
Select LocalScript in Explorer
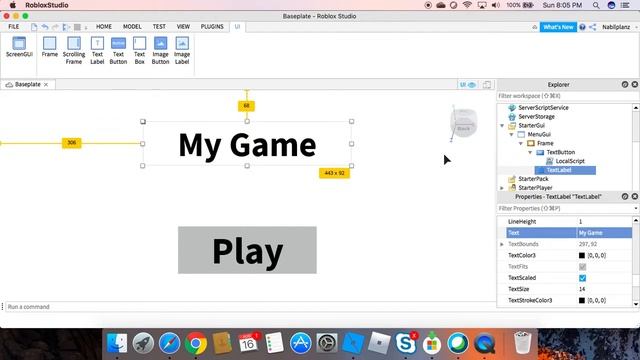click(x=570, y=161)
